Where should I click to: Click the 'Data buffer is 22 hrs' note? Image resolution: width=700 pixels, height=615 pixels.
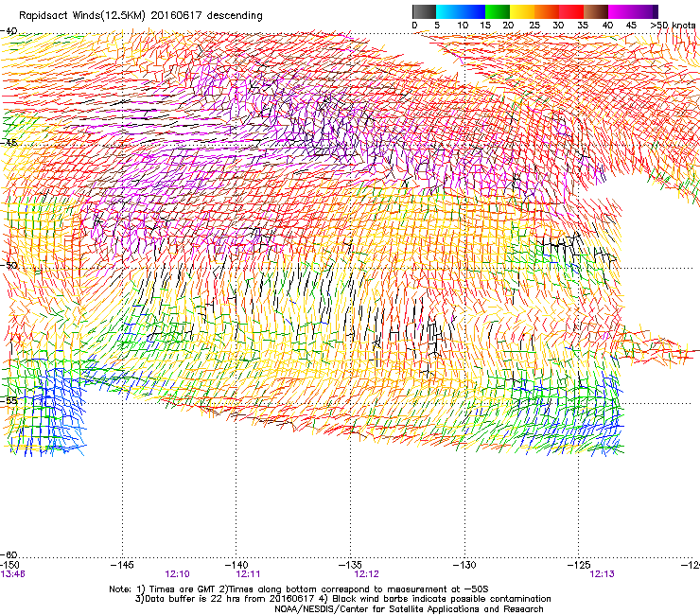point(342,599)
